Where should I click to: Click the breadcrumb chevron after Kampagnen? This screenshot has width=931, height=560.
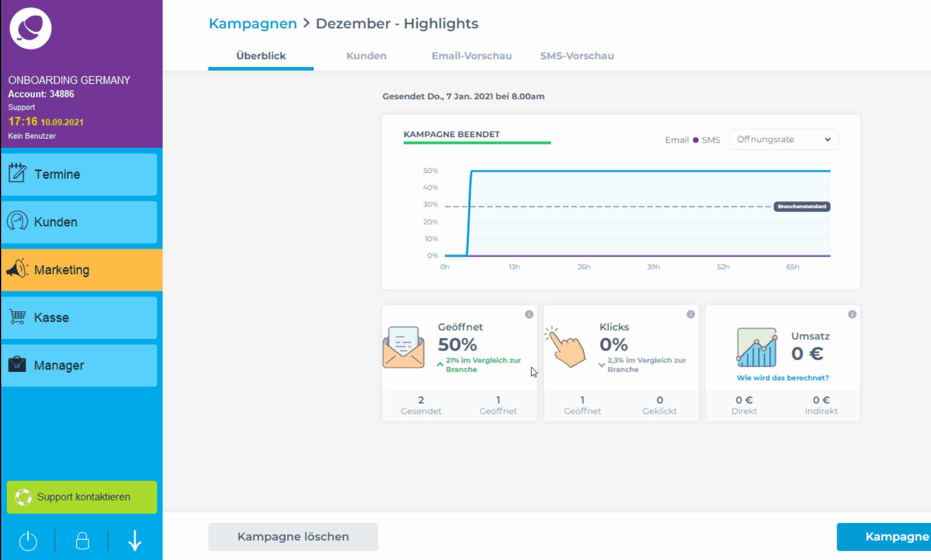(x=307, y=23)
